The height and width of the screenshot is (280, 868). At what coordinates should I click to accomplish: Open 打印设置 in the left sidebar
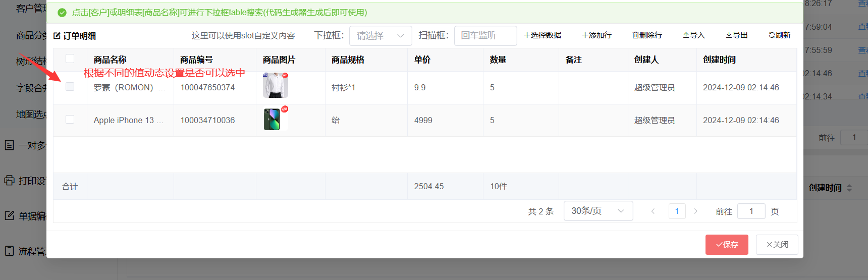[x=25, y=181]
